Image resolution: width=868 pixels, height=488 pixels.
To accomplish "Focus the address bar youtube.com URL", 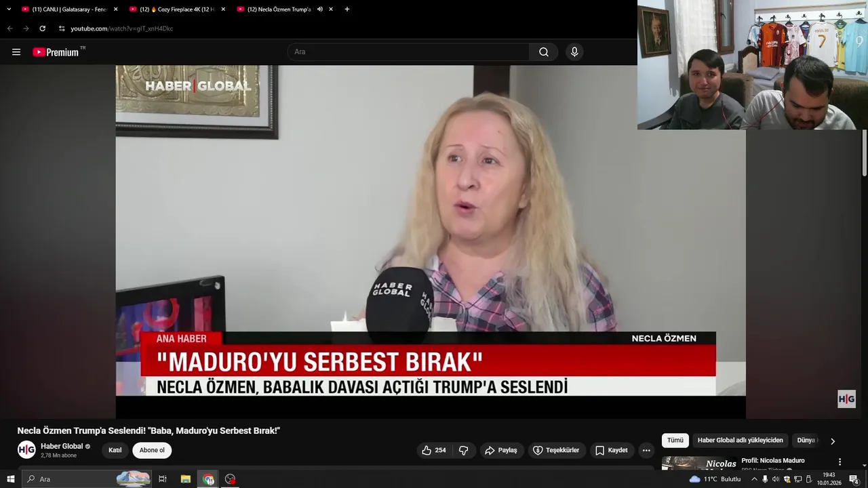I will click(122, 28).
